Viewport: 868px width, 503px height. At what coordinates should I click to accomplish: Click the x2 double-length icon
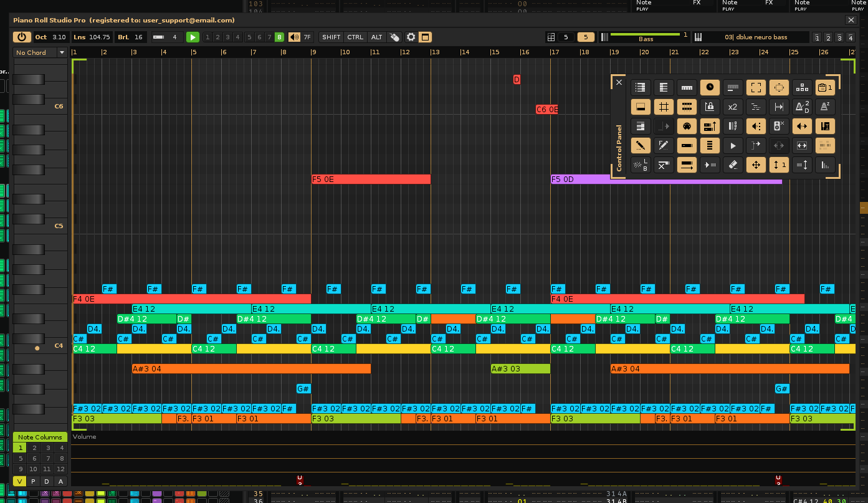click(x=733, y=107)
